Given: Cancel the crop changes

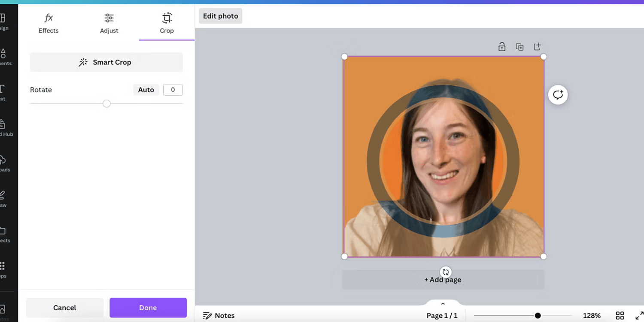Looking at the screenshot, I should point(65,307).
